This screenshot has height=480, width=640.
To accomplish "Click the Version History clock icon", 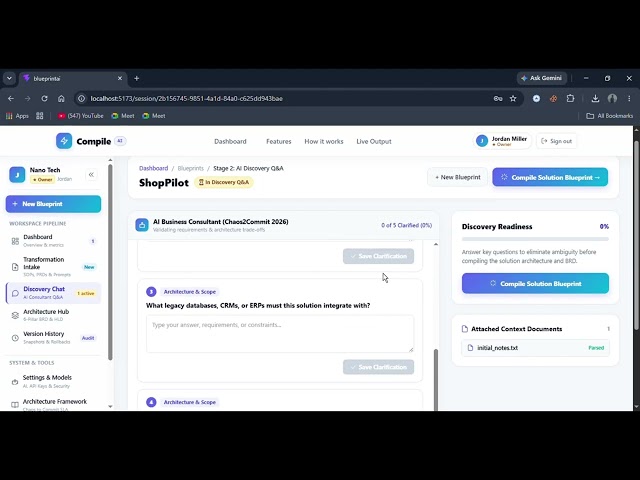I will point(15,338).
